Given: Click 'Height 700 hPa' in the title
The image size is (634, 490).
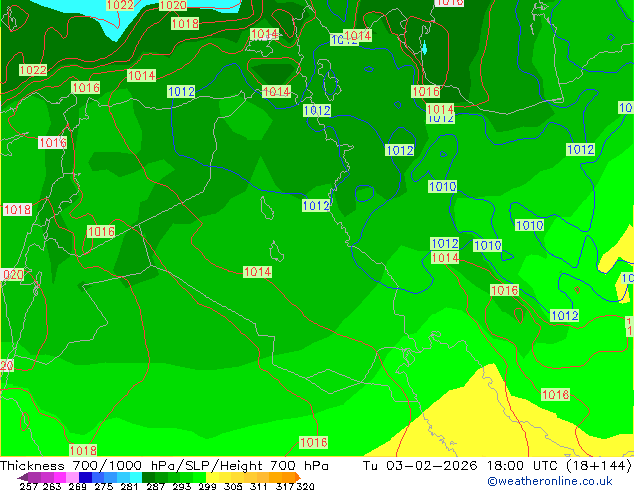Looking at the screenshot, I should (274, 466).
